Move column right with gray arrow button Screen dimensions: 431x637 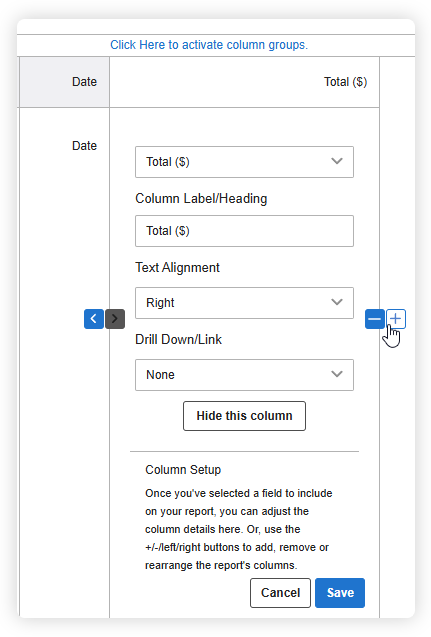pyautogui.click(x=115, y=318)
